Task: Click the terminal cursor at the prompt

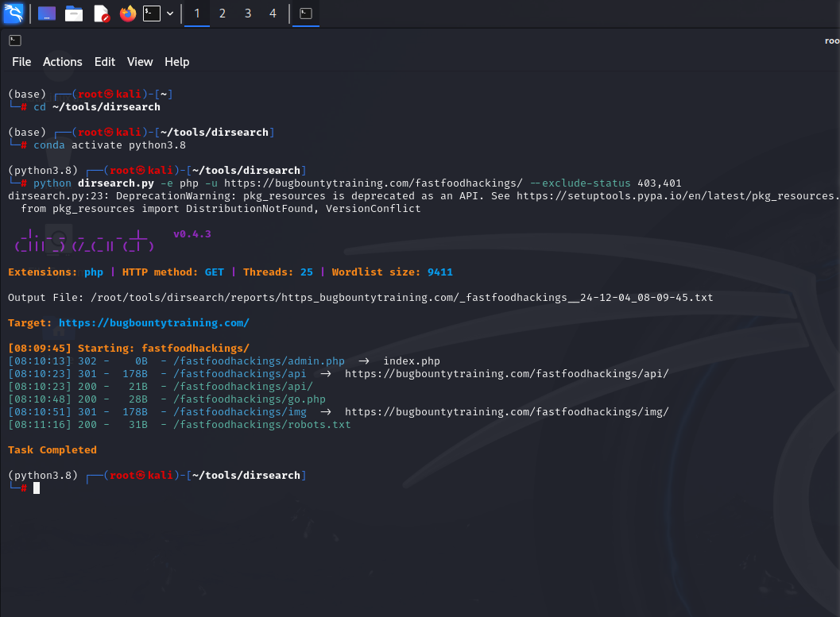Action: tap(37, 488)
